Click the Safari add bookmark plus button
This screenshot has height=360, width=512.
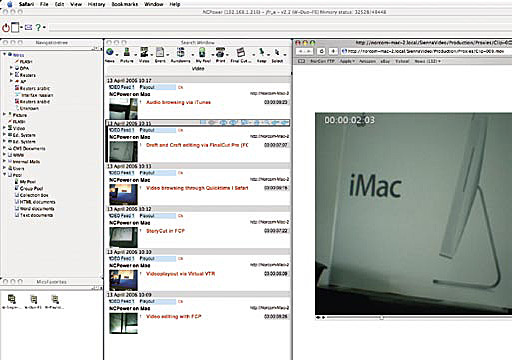point(333,51)
